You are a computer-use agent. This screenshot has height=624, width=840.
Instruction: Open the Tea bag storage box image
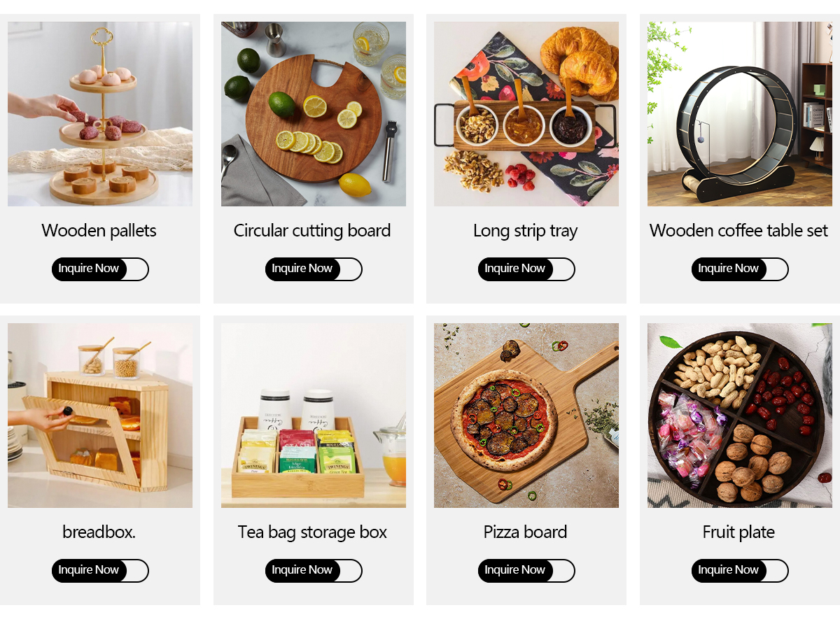click(x=314, y=416)
